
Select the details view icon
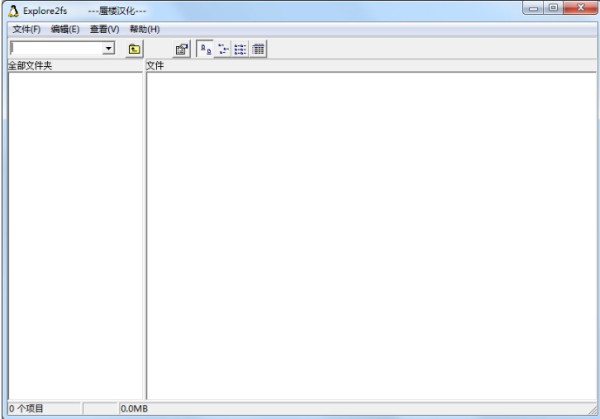(x=258, y=48)
